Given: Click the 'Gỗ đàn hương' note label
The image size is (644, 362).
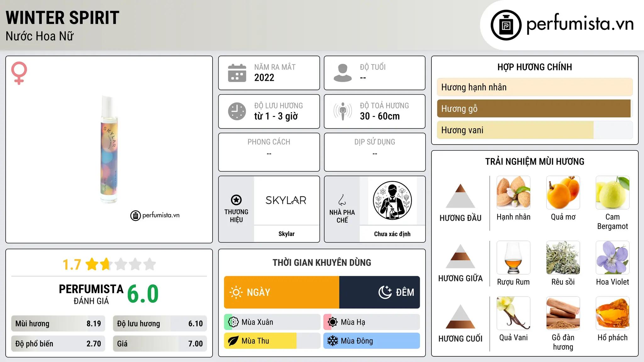Looking at the screenshot, I should [x=563, y=342].
